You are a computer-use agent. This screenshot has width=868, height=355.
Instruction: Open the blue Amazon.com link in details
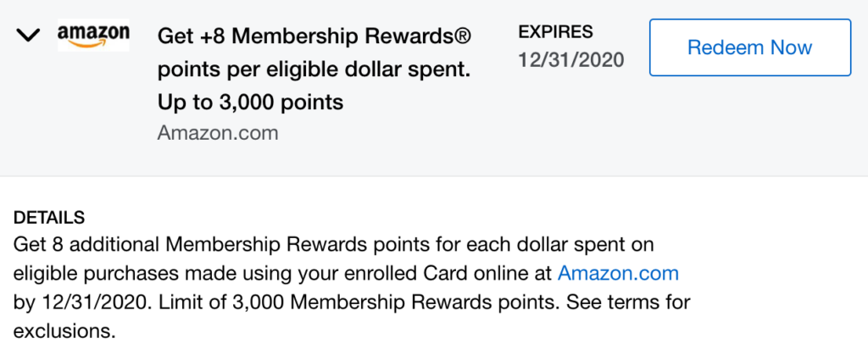618,273
